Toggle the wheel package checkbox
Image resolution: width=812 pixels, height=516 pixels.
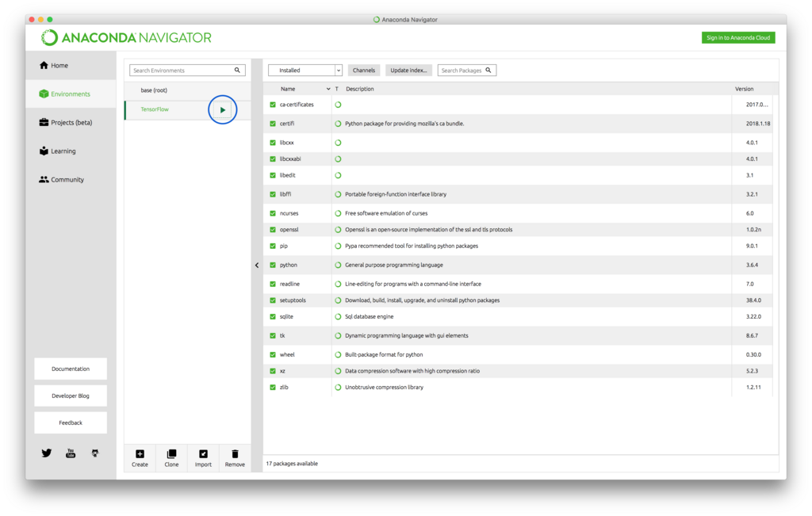(273, 355)
